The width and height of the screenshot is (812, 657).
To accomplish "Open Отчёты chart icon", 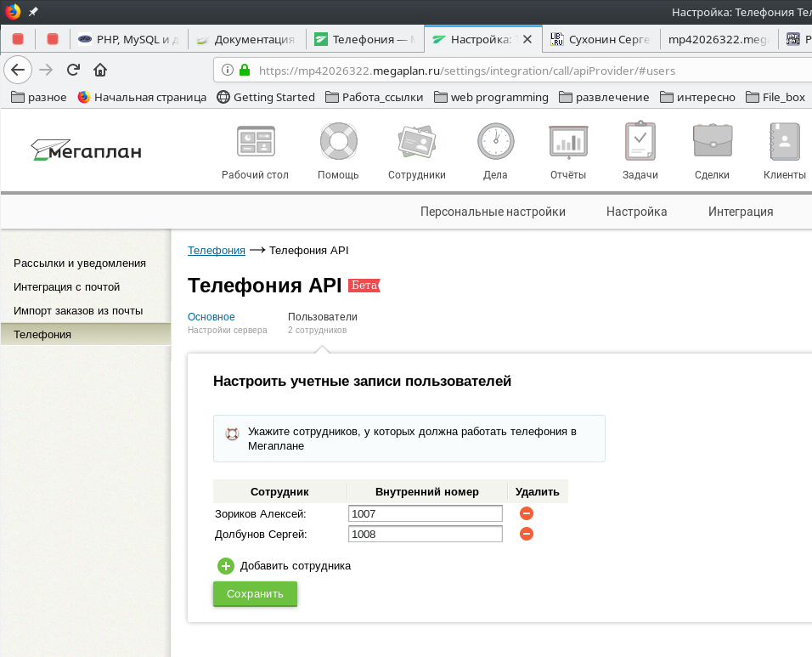I will [568, 142].
